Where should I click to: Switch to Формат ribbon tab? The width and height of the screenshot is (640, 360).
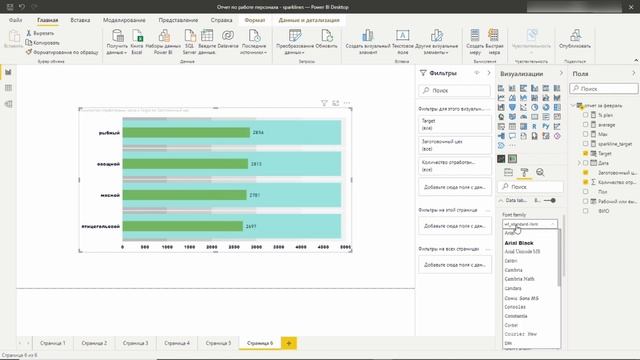pos(255,20)
